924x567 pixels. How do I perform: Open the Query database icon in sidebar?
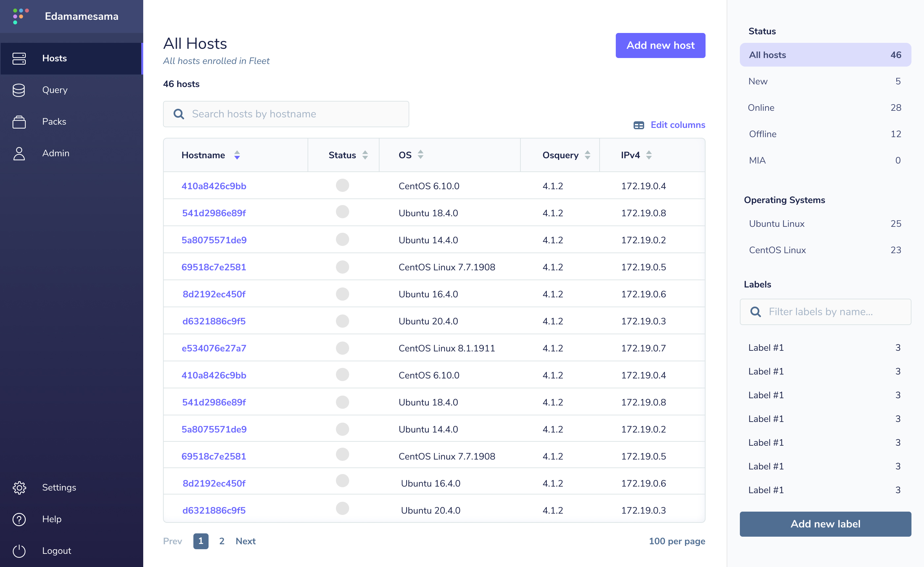pos(19,90)
